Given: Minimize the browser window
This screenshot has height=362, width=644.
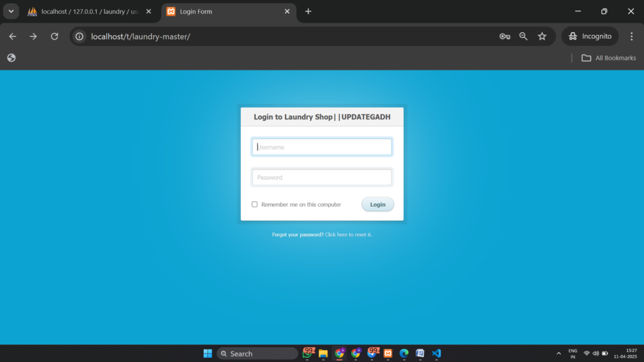Looking at the screenshot, I should (578, 11).
